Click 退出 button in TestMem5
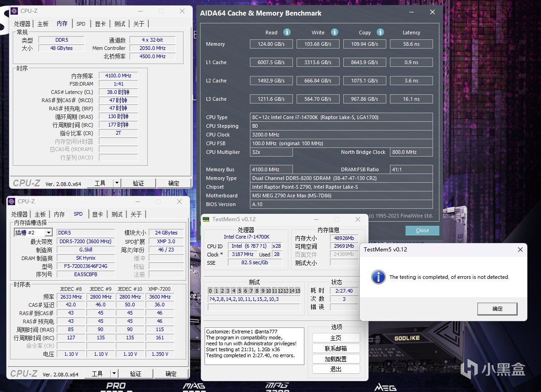 [335, 369]
